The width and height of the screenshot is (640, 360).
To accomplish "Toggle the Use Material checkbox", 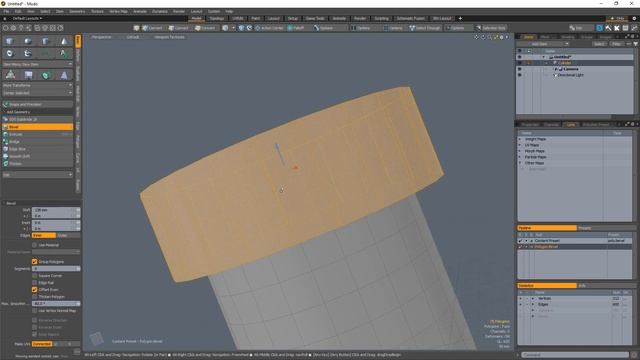I will [35, 245].
